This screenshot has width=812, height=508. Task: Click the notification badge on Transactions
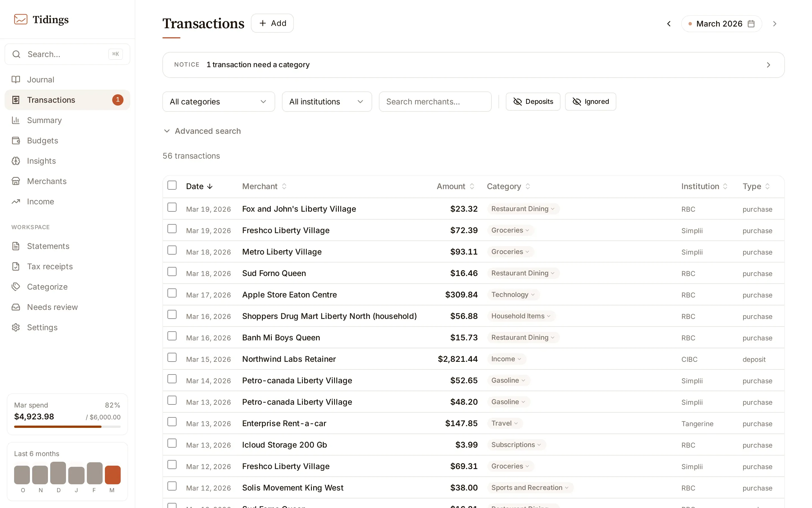118,100
